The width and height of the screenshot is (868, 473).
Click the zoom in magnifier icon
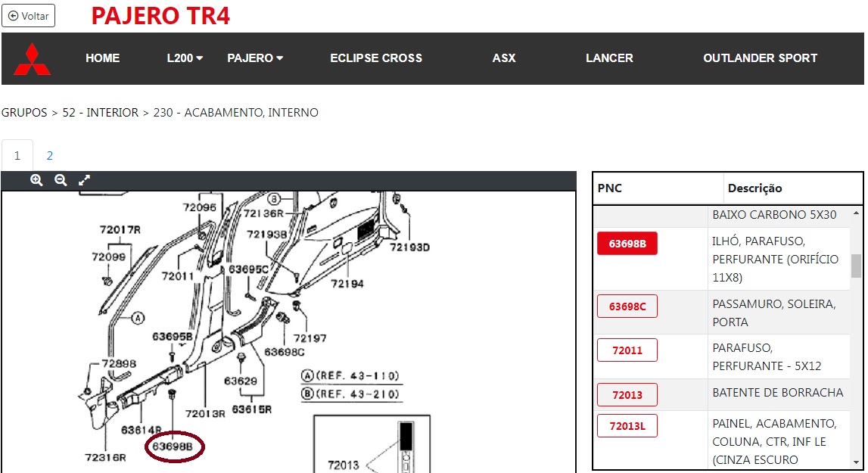36,180
